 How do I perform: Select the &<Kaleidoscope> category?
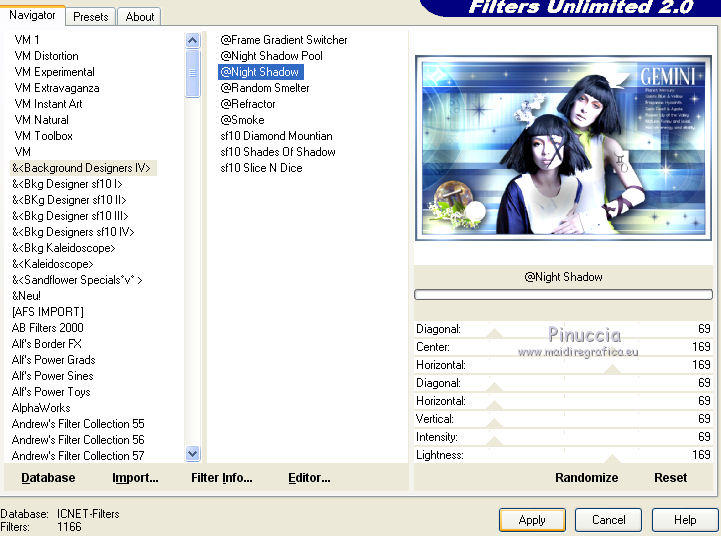click(x=52, y=264)
